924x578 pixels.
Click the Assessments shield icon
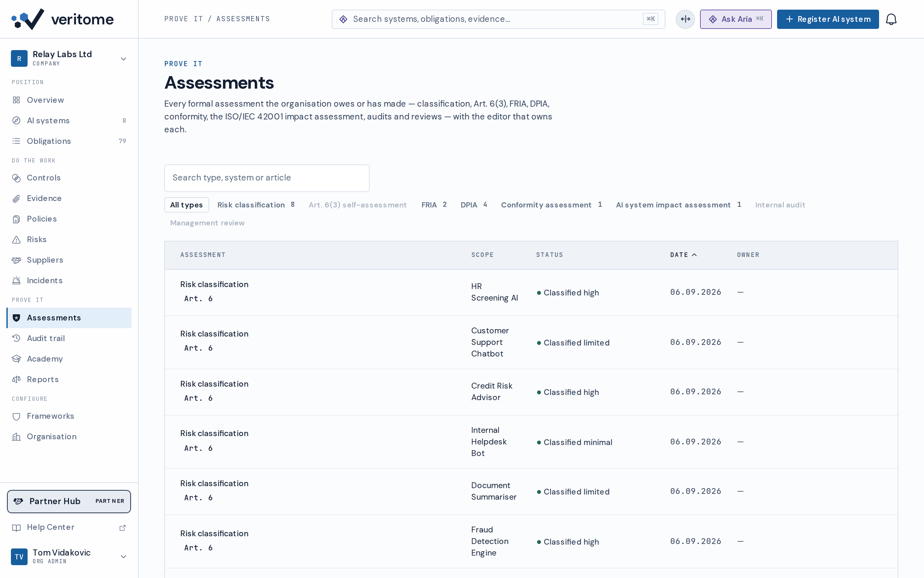[16, 318]
